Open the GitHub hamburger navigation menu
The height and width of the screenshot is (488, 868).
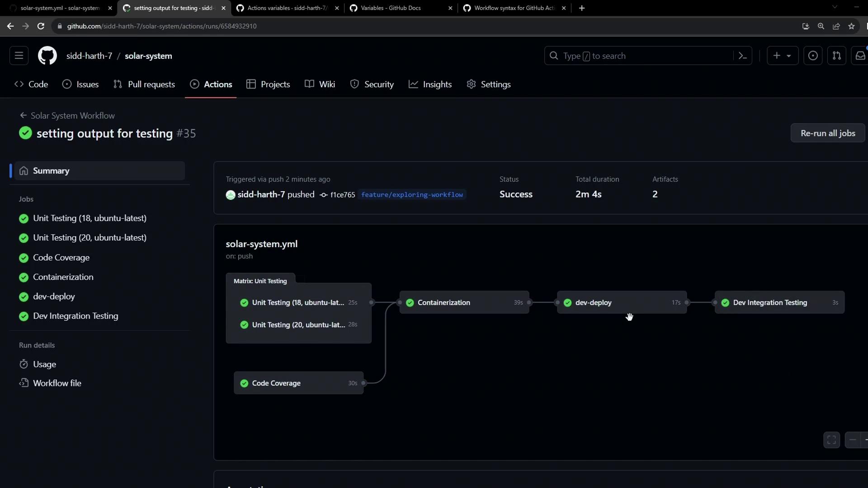click(x=19, y=56)
